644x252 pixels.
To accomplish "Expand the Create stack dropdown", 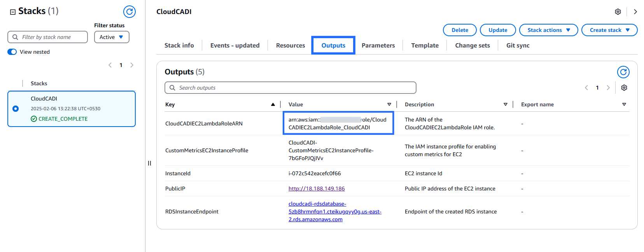I will (x=609, y=30).
